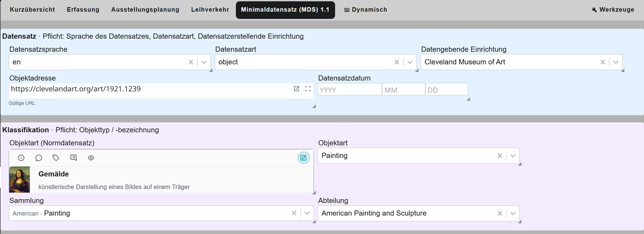Open the Abteilung dropdown arrow
This screenshot has width=644, height=234.
513,213
